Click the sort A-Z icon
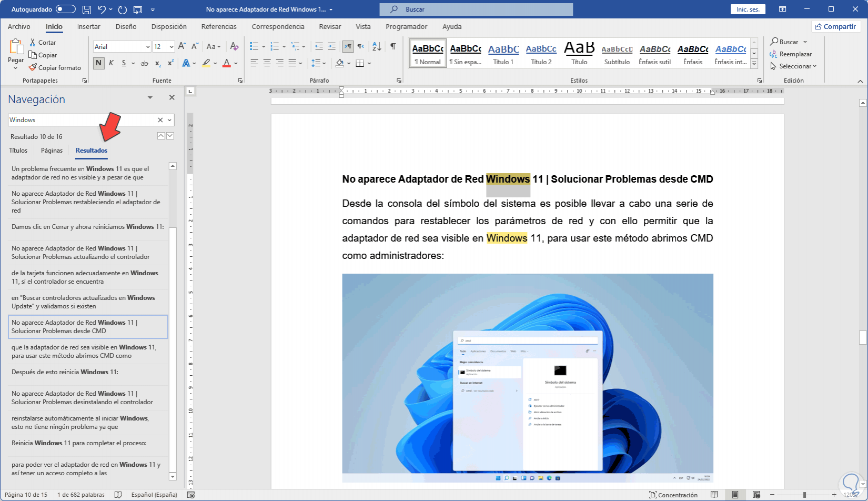Viewport: 868px width, 501px height. tap(377, 46)
